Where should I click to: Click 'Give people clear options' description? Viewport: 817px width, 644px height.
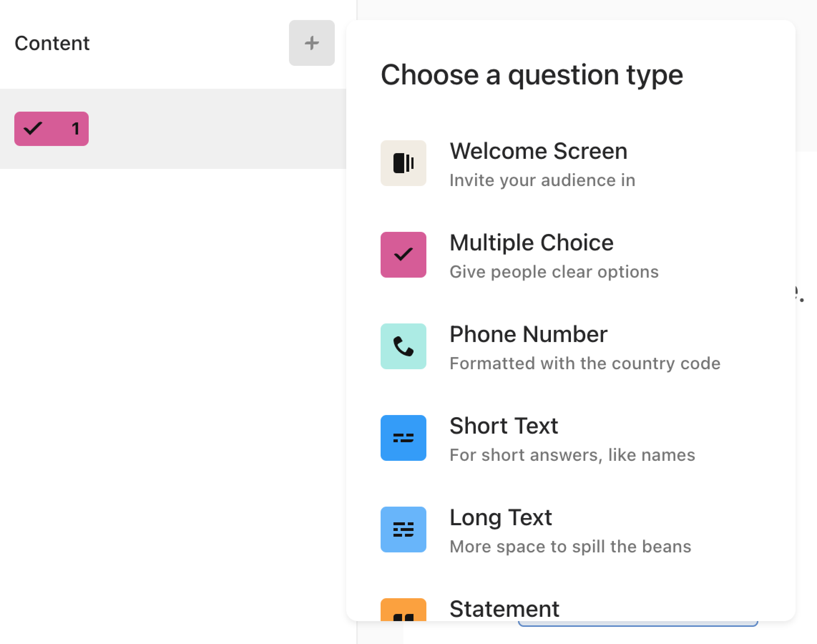[554, 272]
